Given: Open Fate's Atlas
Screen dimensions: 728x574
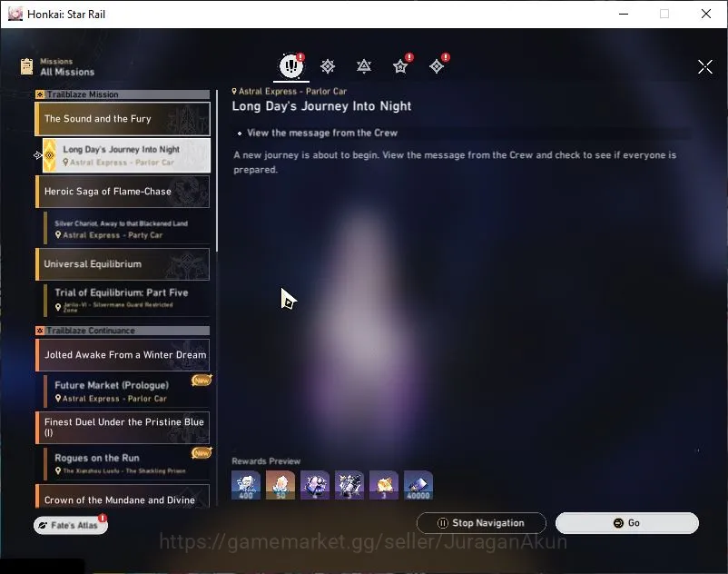Looking at the screenshot, I should pos(71,525).
